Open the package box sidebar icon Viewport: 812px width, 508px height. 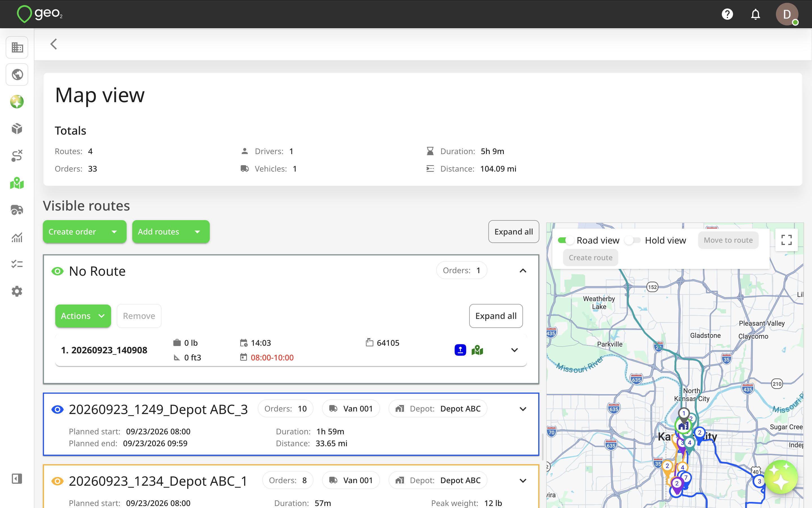(x=17, y=129)
